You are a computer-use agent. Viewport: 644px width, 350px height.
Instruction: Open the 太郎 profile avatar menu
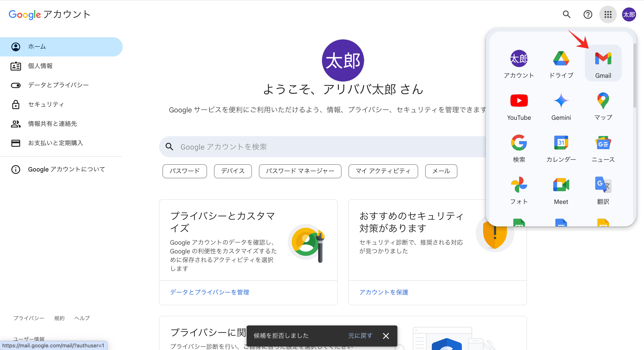tap(629, 14)
